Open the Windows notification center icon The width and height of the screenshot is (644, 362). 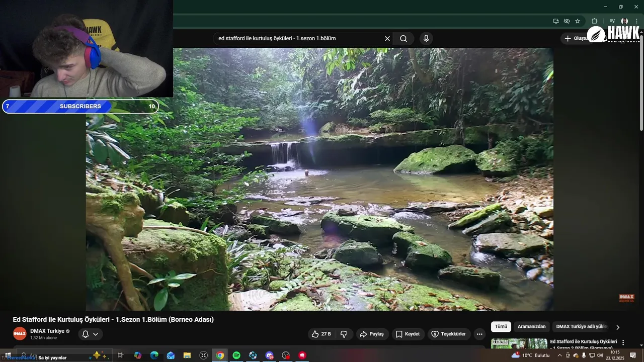pyautogui.click(x=633, y=355)
